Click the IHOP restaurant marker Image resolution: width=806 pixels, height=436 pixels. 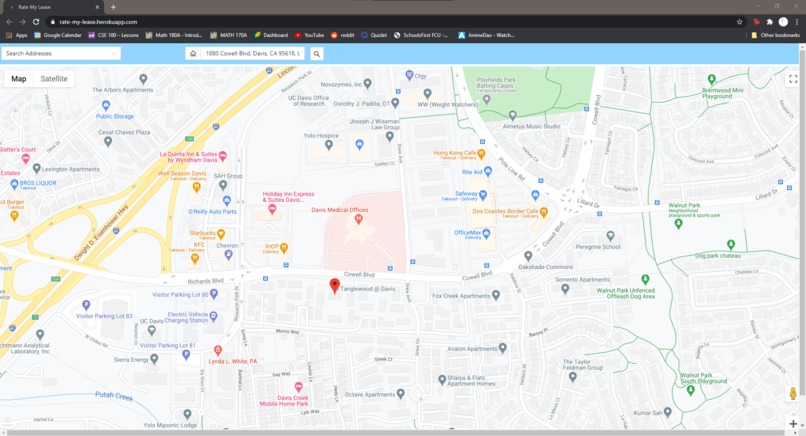284,248
